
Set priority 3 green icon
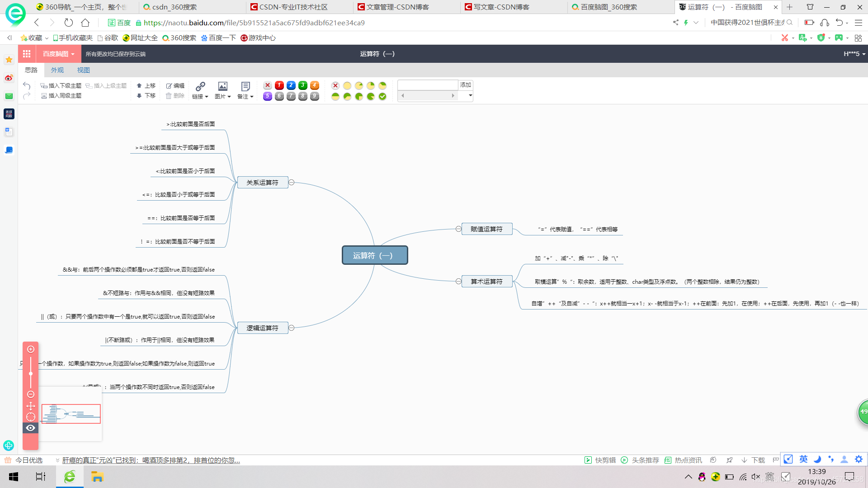[303, 85]
